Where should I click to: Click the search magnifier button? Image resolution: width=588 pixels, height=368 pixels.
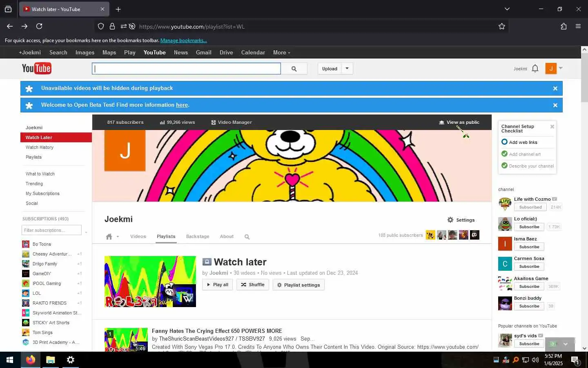[x=294, y=69]
